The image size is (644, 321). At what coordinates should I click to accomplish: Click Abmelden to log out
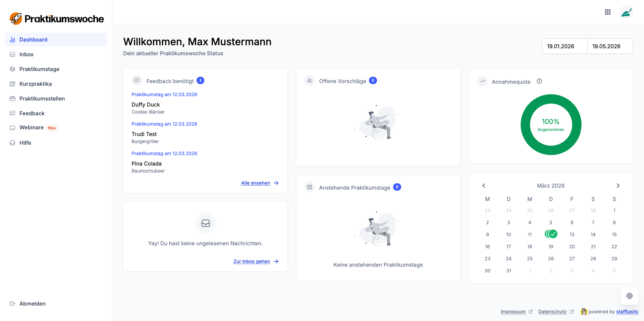32,304
